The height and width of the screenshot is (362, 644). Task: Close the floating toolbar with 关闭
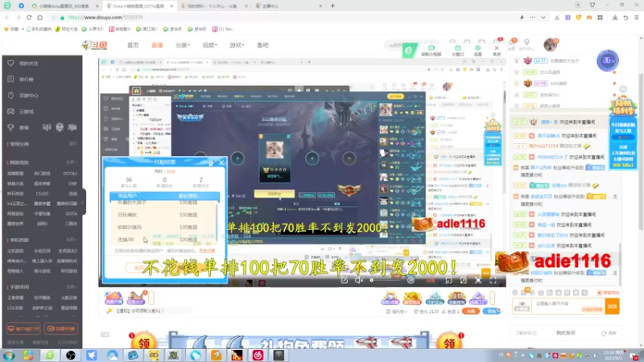pos(497,51)
